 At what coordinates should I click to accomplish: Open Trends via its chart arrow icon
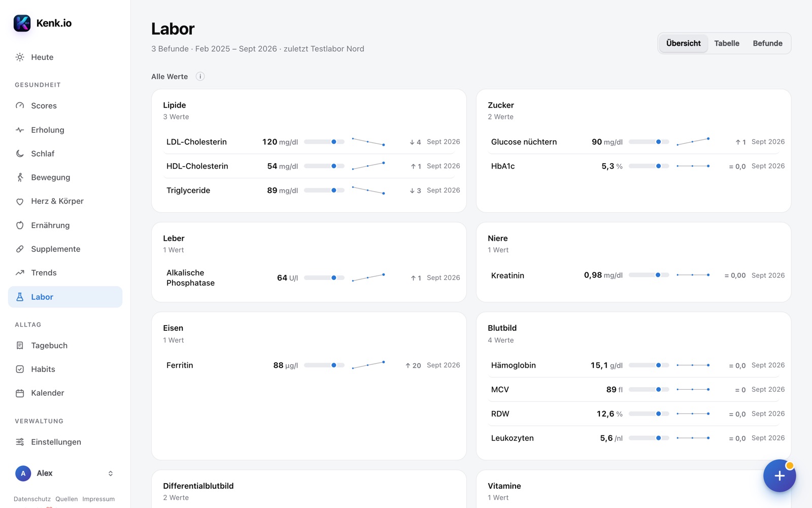point(20,273)
